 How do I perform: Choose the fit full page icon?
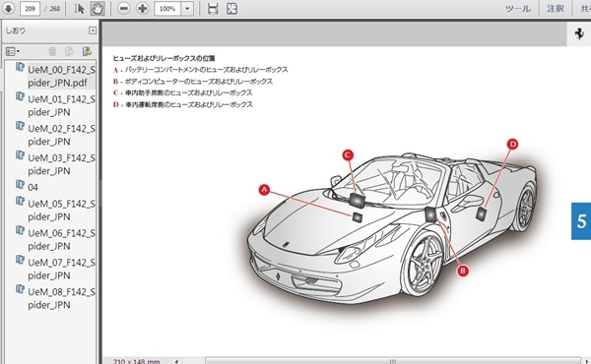(x=231, y=8)
